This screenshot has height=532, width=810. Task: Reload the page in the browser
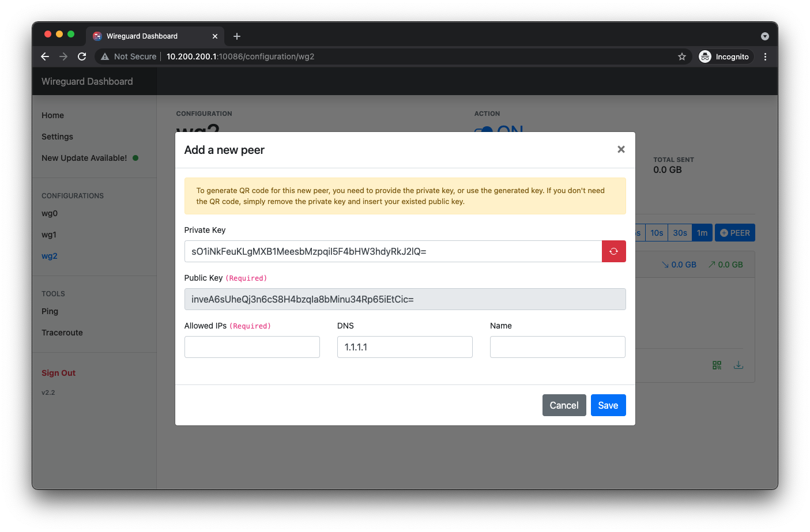click(x=82, y=56)
